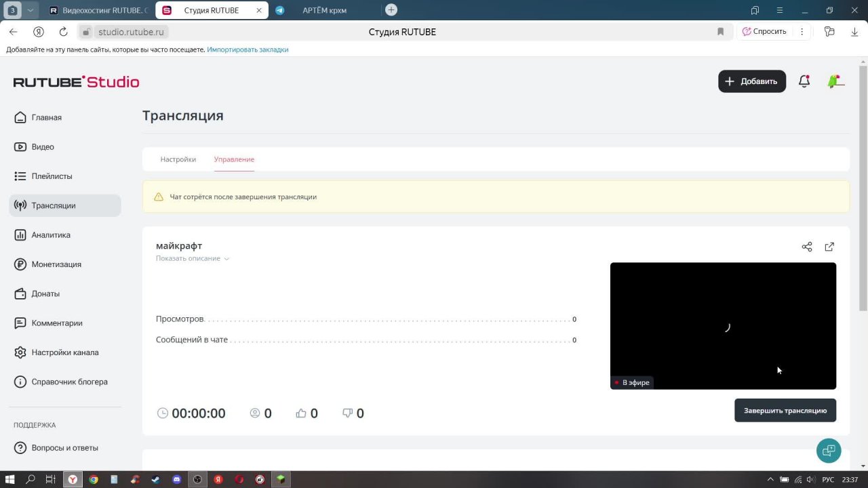This screenshot has height=488, width=868.
Task: Go back in browser
Action: coord(13,32)
